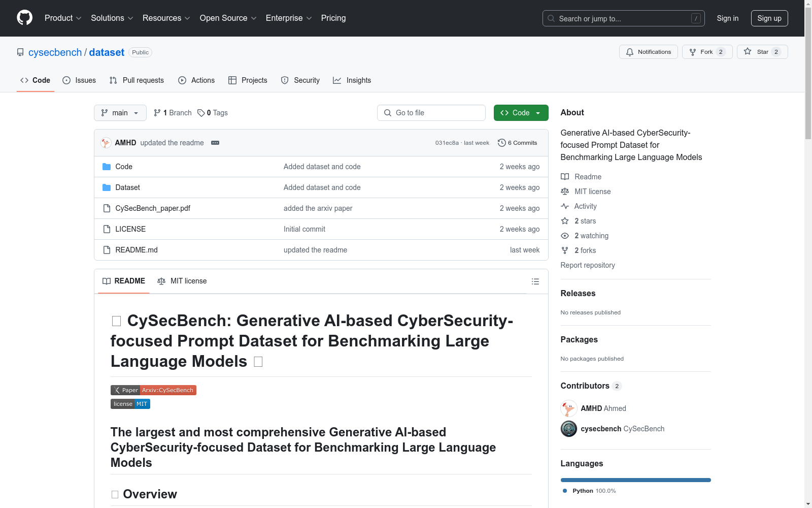Click the Readme book icon in About
Viewport: 812px width, 508px height.
(565, 177)
